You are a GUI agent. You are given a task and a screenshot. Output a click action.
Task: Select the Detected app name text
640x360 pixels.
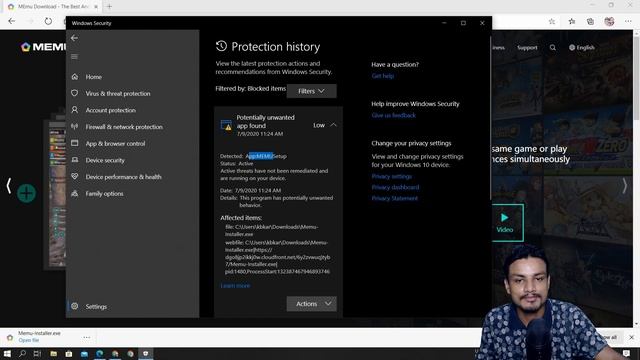[x=266, y=156]
